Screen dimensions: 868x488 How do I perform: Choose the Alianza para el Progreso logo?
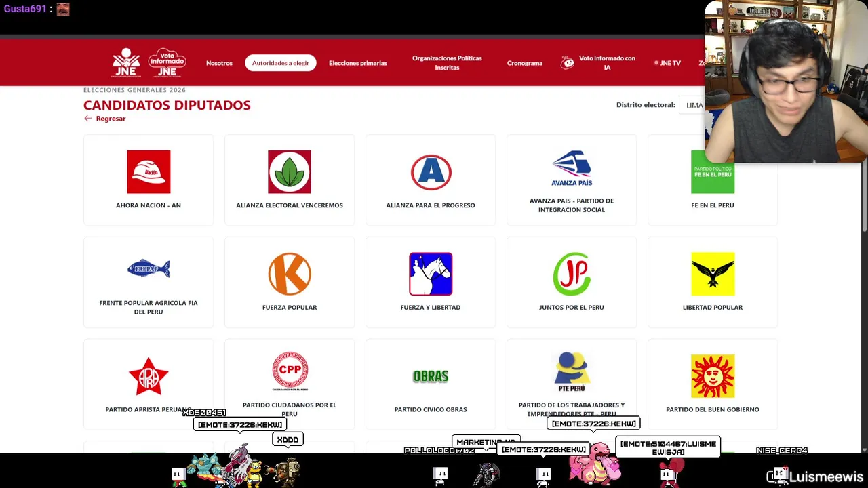tap(431, 172)
